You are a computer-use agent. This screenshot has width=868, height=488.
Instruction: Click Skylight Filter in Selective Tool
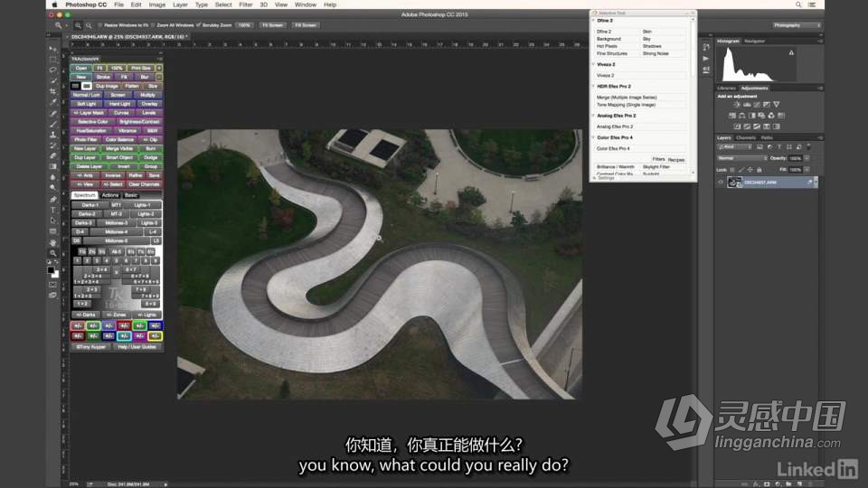[656, 166]
